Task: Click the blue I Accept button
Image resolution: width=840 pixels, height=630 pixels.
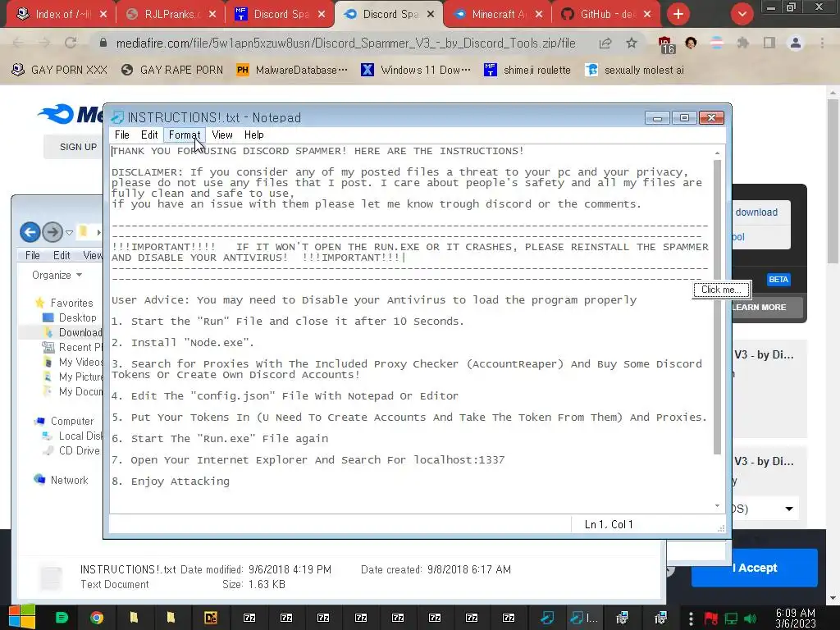Action: (x=755, y=568)
